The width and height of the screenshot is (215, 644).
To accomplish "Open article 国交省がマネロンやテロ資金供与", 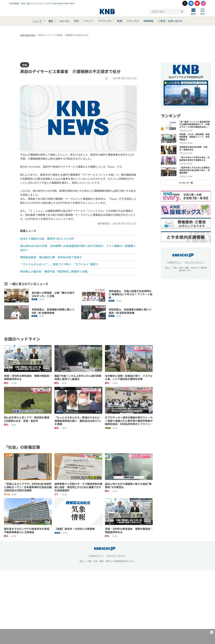I will tap(28, 518).
